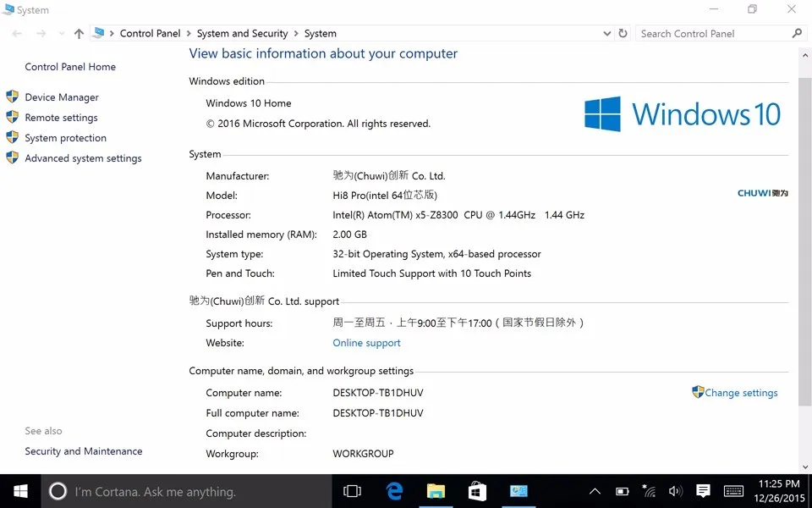
Task: Click the Limited Touch Support text
Action: click(x=432, y=273)
